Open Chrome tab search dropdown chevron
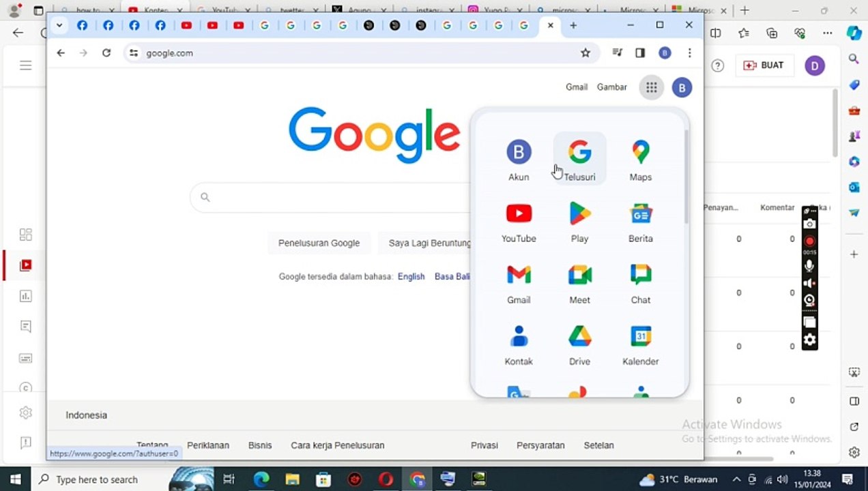868x491 pixels. 59,25
